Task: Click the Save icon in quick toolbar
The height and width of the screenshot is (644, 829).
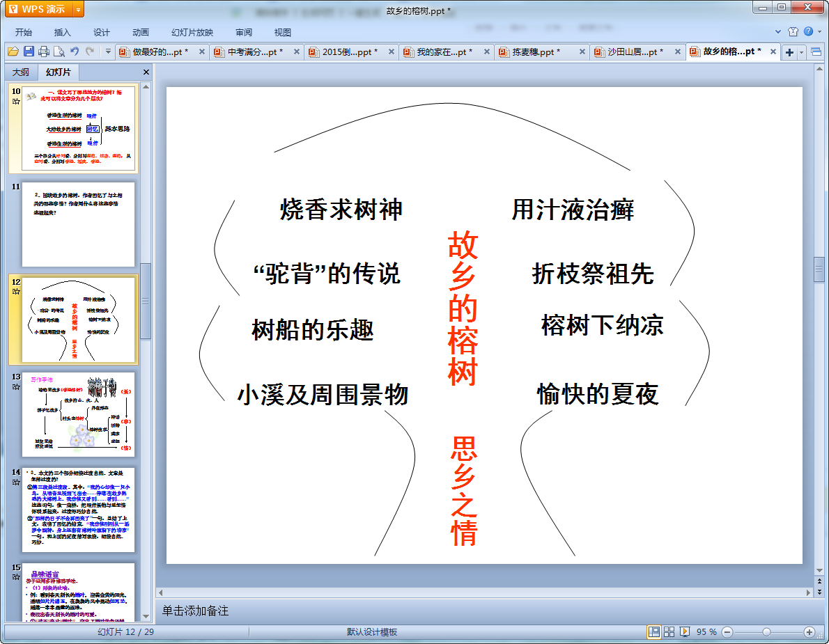Action: (29, 52)
